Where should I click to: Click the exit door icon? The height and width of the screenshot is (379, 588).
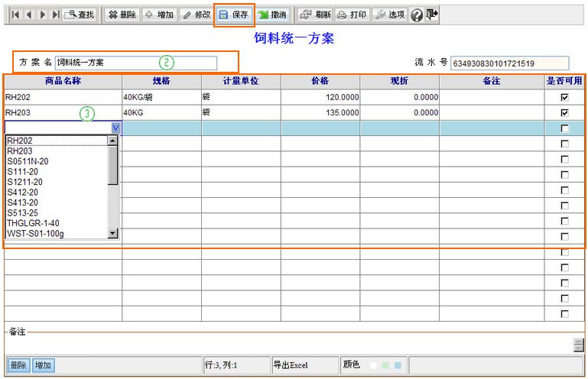(432, 15)
